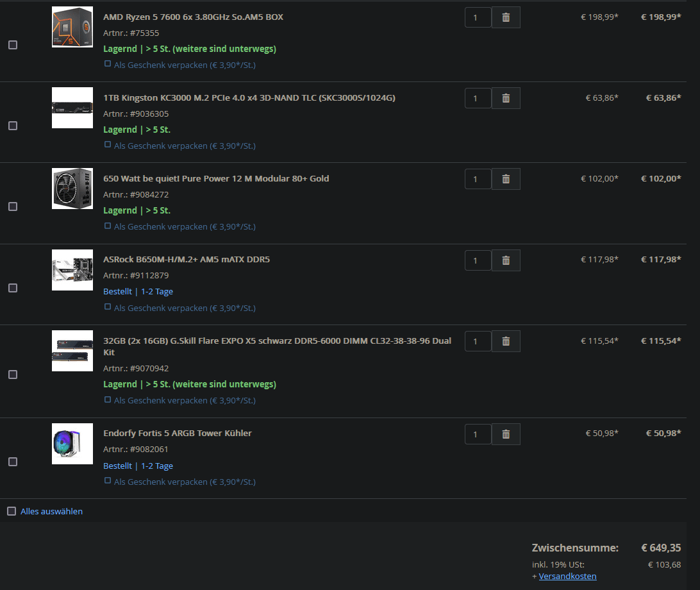Viewport: 700px width, 590px height.
Task: Check the Alles auswählen box
Action: (12, 511)
